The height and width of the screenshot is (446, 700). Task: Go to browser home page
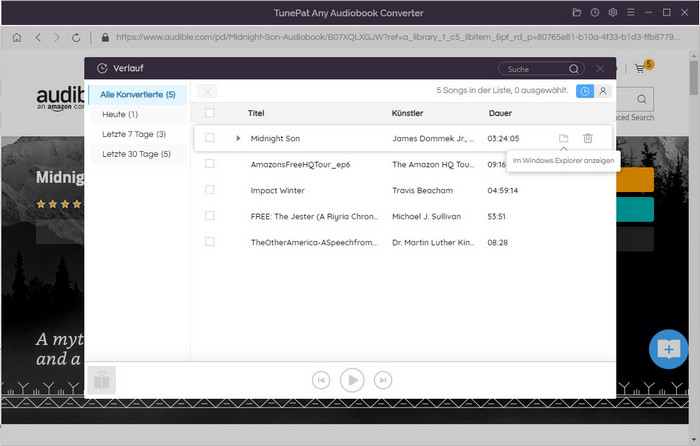click(17, 38)
